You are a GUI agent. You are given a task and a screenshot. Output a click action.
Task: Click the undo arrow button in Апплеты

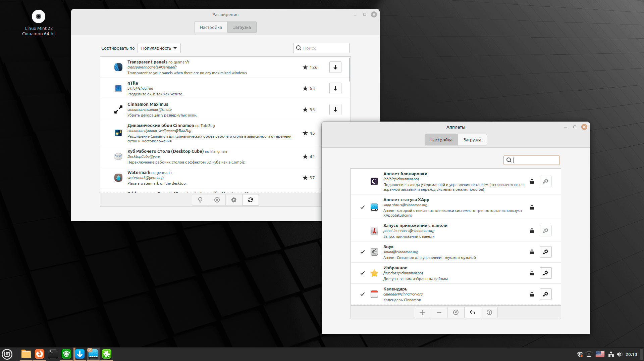(473, 312)
